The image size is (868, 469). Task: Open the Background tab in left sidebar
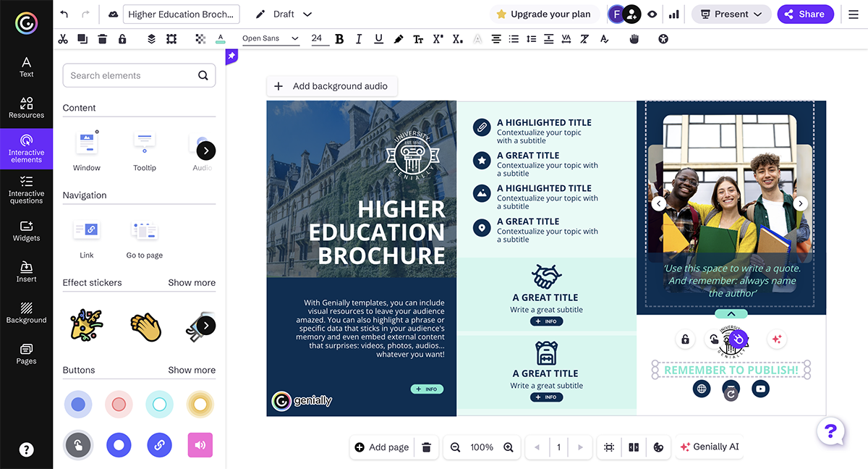tap(26, 313)
